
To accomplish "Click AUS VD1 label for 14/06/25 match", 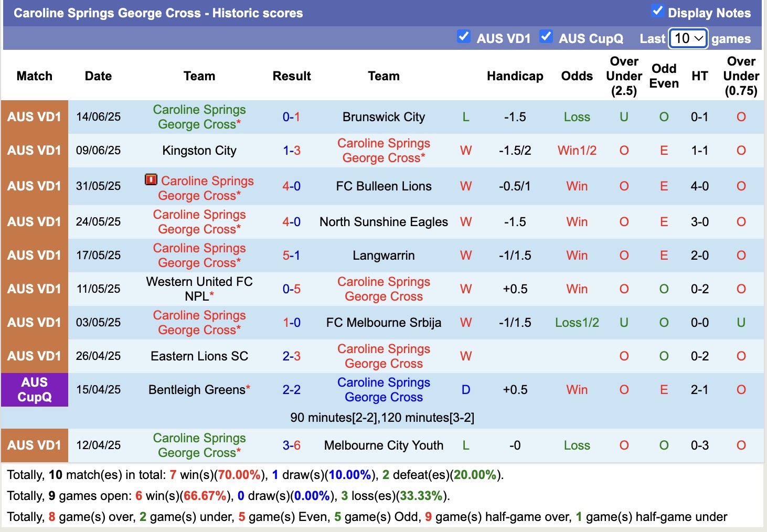I will [35, 117].
